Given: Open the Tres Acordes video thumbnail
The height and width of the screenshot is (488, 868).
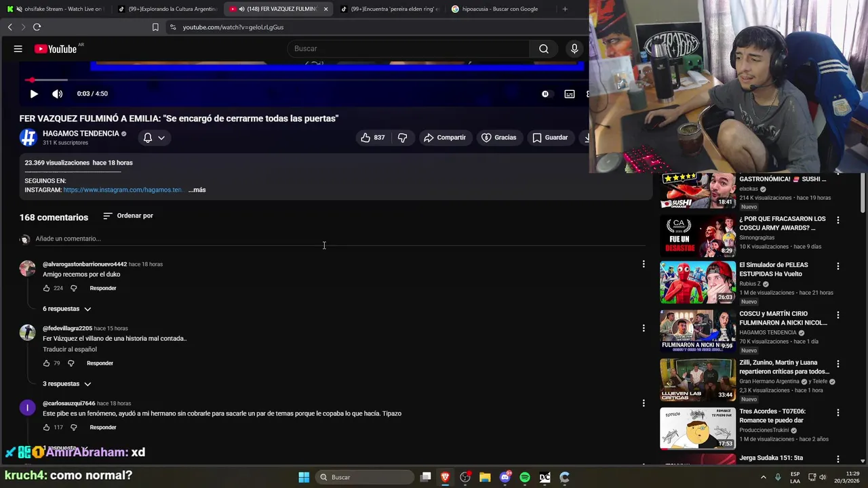Looking at the screenshot, I should (698, 428).
